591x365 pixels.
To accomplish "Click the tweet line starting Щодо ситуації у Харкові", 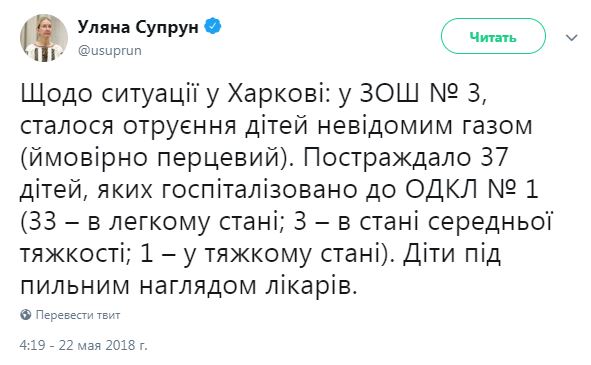I will (x=254, y=93).
